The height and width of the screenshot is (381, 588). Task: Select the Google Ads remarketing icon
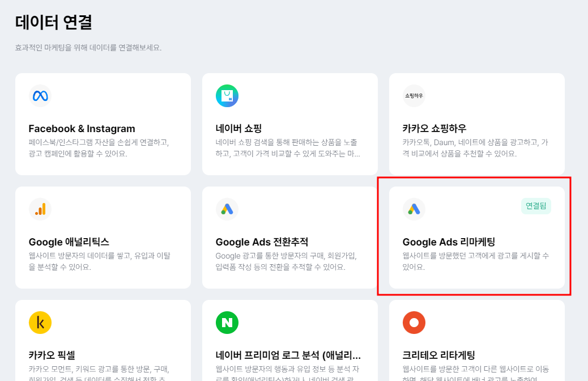point(414,209)
